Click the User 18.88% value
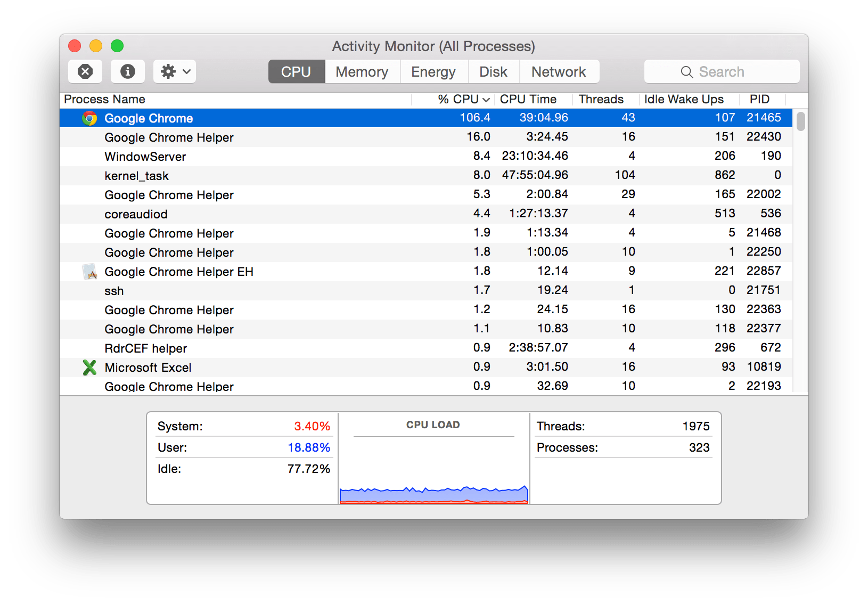 point(309,448)
